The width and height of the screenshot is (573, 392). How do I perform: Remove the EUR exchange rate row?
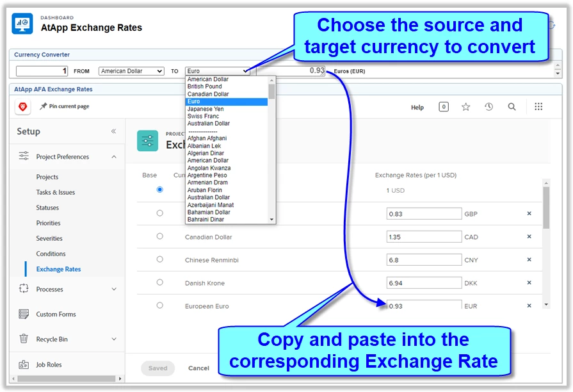529,306
